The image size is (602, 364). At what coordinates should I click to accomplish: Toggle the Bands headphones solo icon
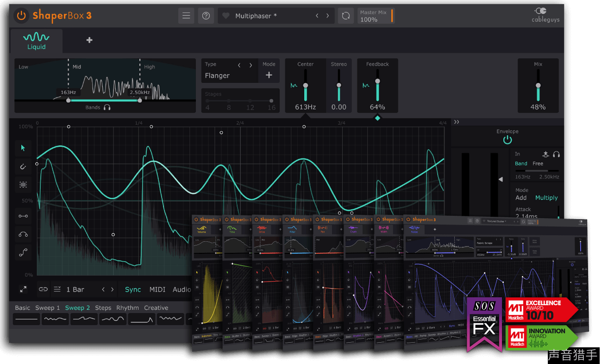(107, 107)
